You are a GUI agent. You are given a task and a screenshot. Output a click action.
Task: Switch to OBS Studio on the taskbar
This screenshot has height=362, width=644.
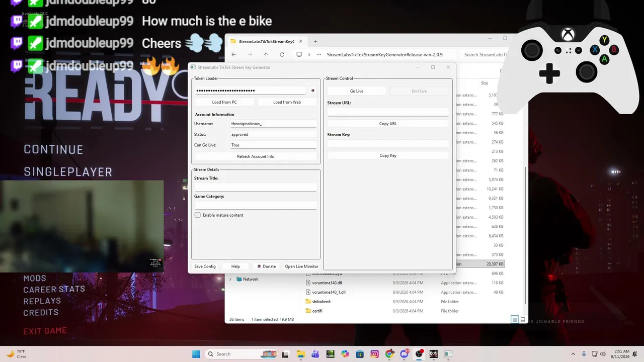(x=419, y=354)
